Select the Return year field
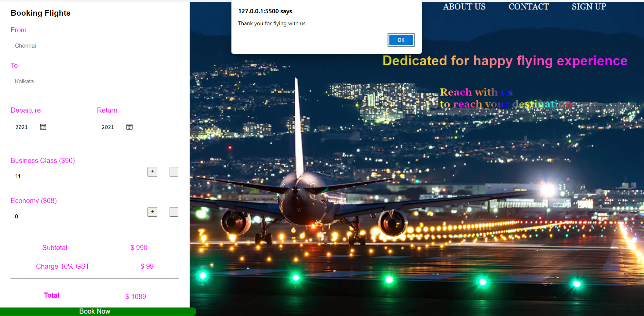 pyautogui.click(x=108, y=127)
